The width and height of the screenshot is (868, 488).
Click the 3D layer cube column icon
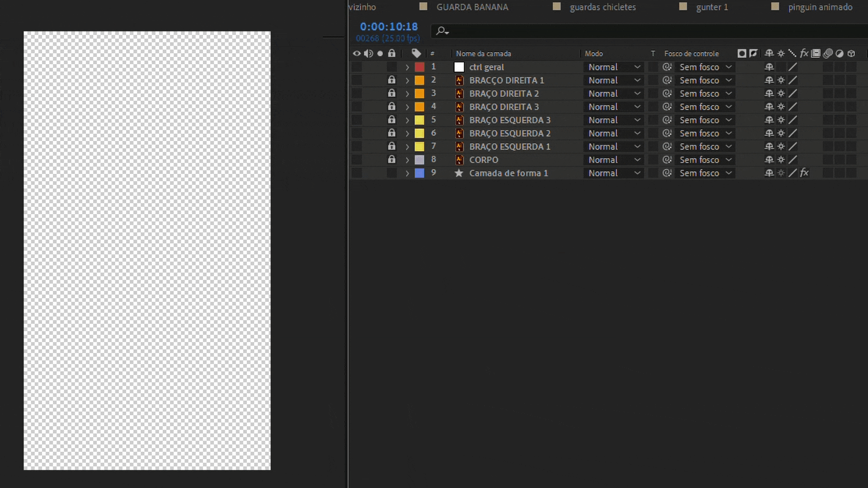point(851,53)
